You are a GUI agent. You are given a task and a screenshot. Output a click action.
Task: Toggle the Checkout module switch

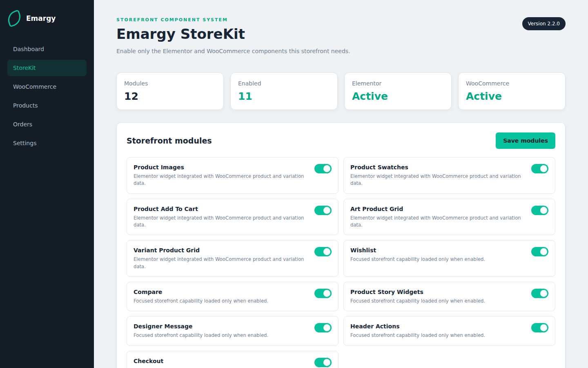pos(323,362)
